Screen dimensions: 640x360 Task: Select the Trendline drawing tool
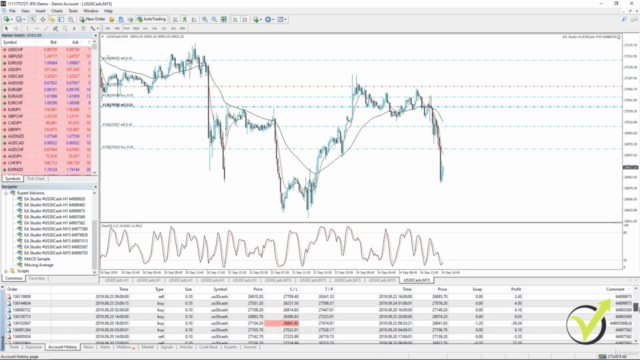46,29
